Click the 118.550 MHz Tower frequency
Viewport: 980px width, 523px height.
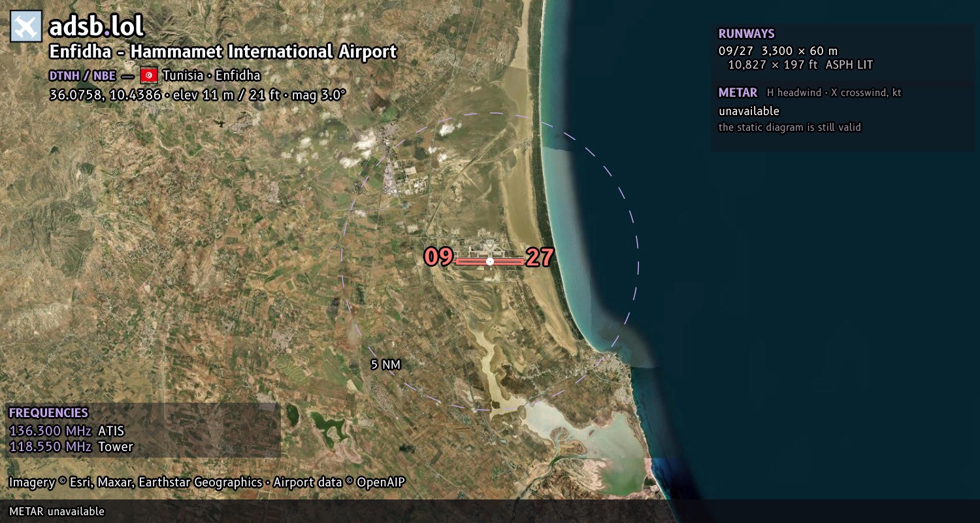[x=71, y=447]
